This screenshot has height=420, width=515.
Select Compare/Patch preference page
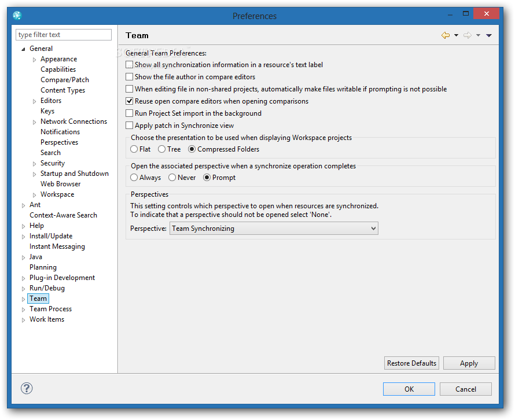coord(65,80)
